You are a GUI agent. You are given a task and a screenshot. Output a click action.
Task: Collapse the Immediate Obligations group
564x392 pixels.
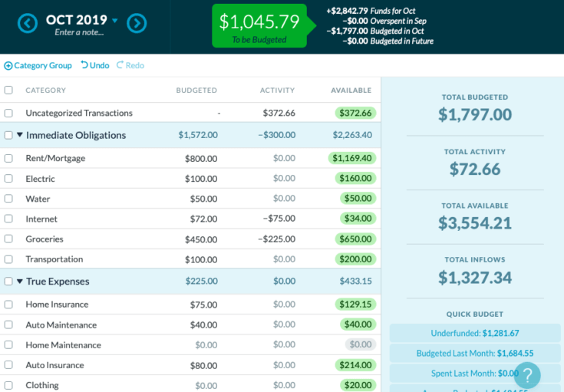tap(20, 135)
